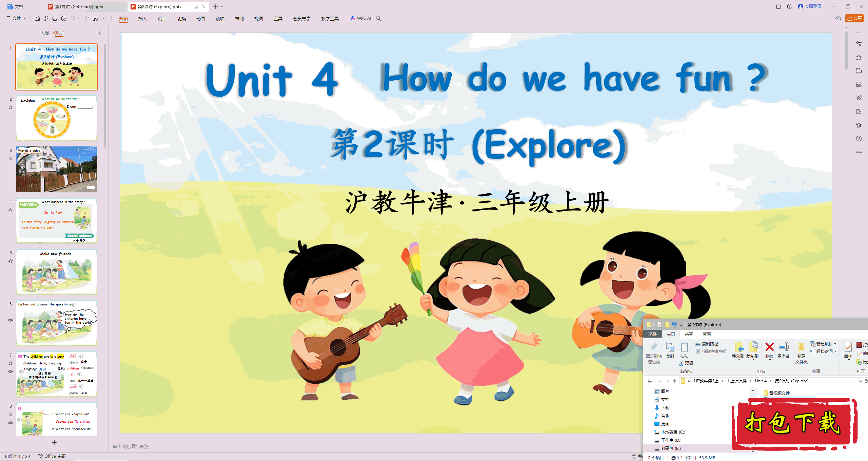The width and height of the screenshot is (868, 461).
Task: Open the design beautify icon in the right sidebar
Action: click(x=859, y=84)
